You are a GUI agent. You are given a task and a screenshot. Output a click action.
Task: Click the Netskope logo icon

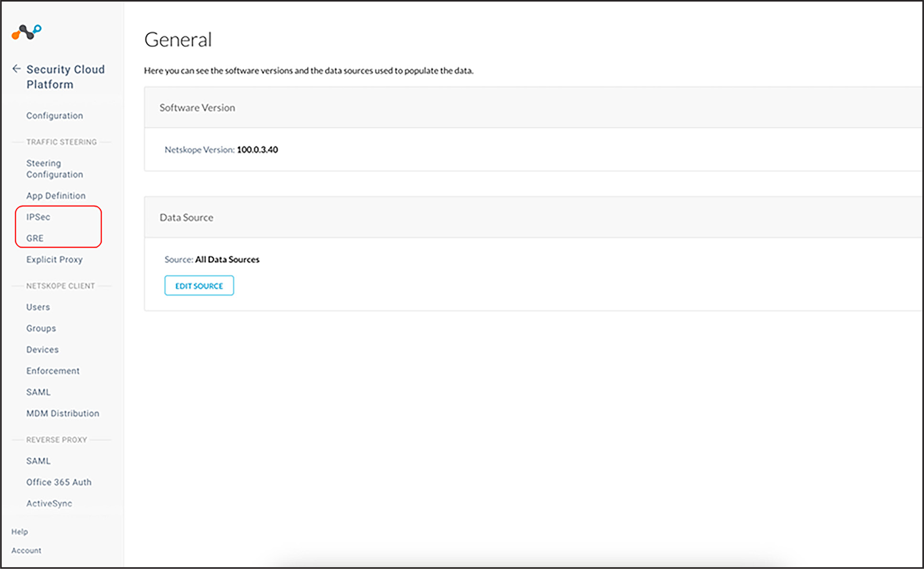pyautogui.click(x=27, y=32)
